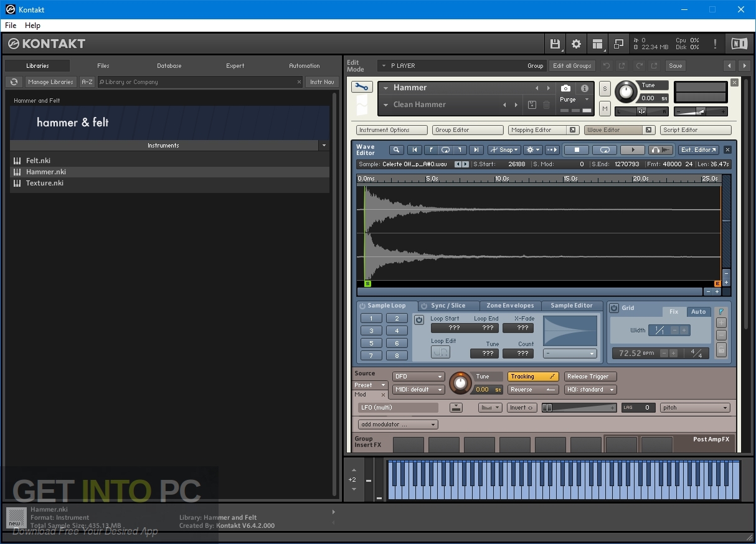Click the magnifier zoom tool in Wave Editor
This screenshot has height=544, width=756.
coord(396,149)
